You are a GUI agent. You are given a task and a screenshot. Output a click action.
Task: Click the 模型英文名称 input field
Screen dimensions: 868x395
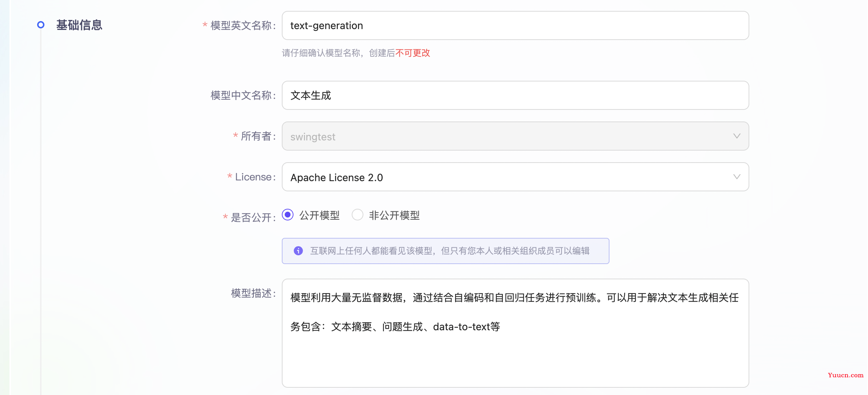click(x=516, y=25)
